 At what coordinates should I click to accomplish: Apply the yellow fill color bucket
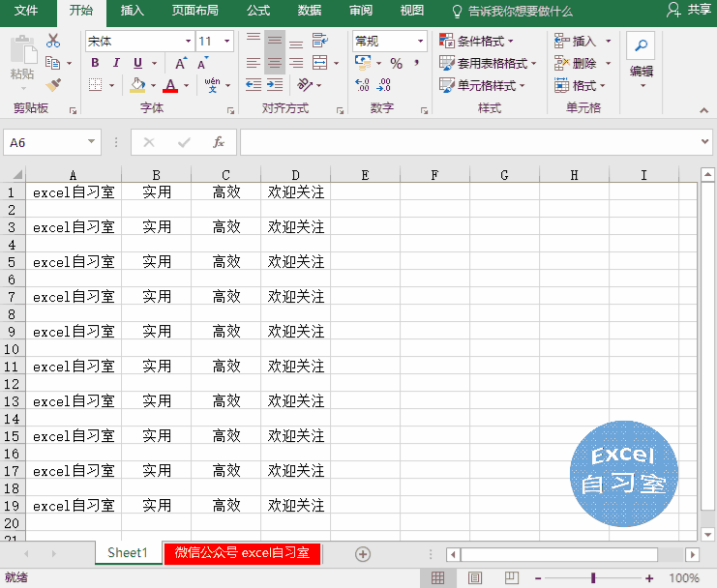pyautogui.click(x=137, y=85)
